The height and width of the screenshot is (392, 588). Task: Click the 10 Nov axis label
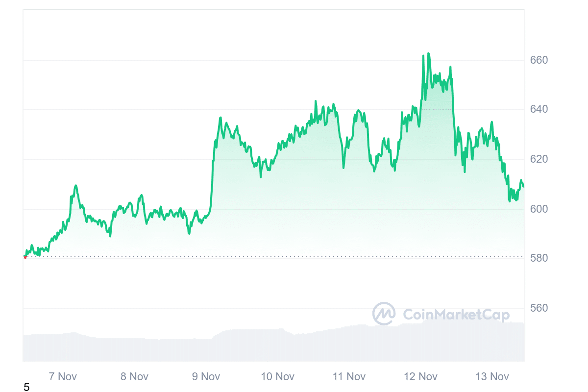[x=277, y=376]
